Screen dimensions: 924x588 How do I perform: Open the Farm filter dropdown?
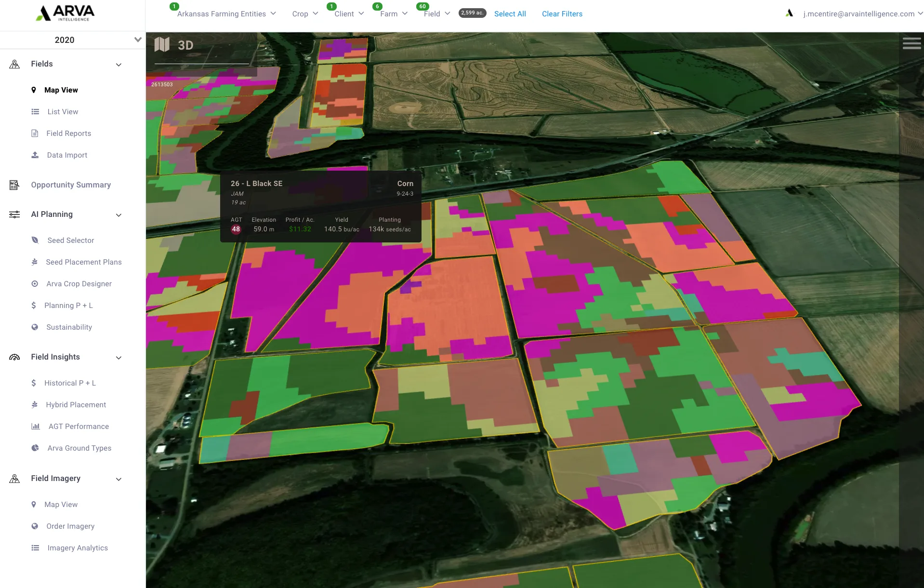point(394,14)
